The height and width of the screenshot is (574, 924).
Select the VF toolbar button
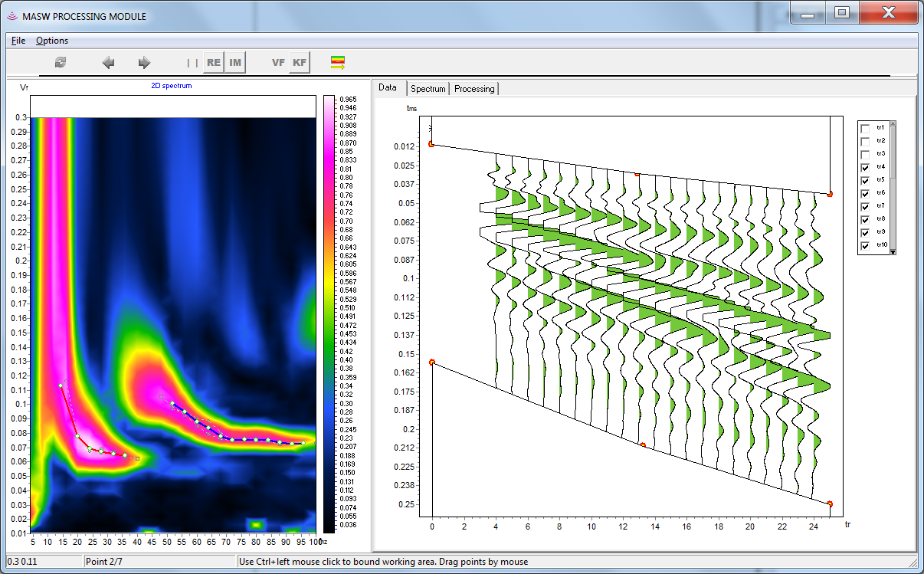(278, 63)
